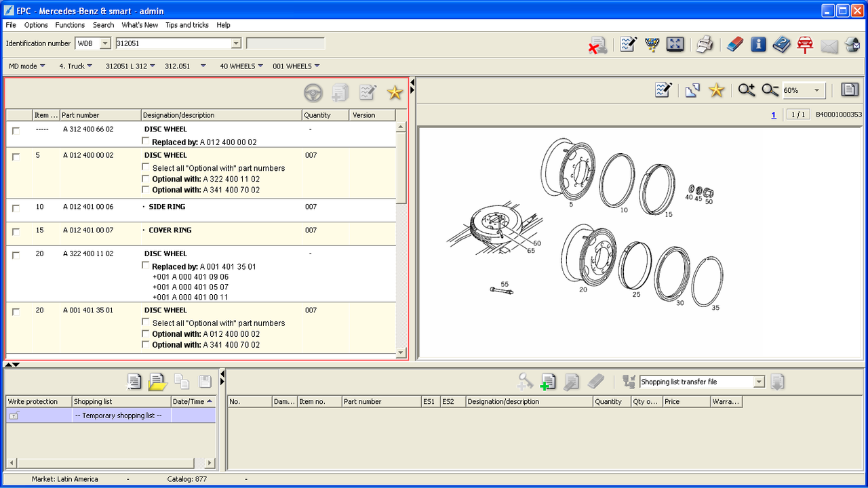Screen dimensions: 868x488
Task: Click the new shopping list icon
Action: [134, 382]
